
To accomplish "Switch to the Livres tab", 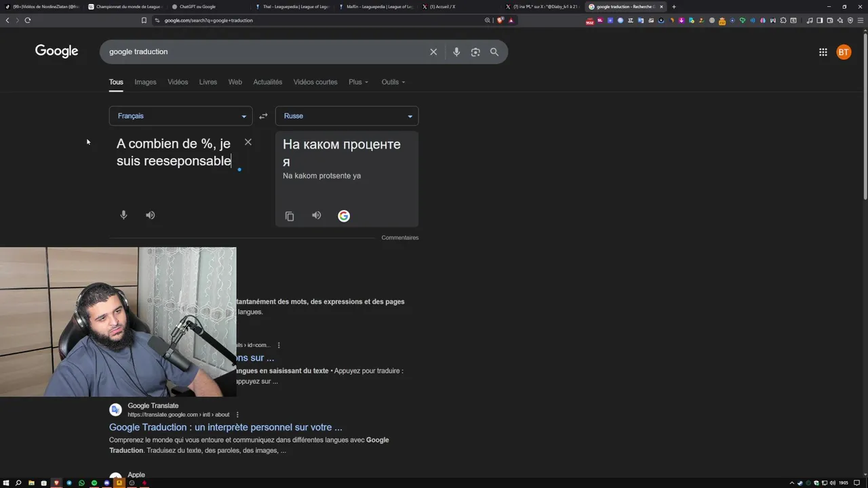I will (208, 82).
